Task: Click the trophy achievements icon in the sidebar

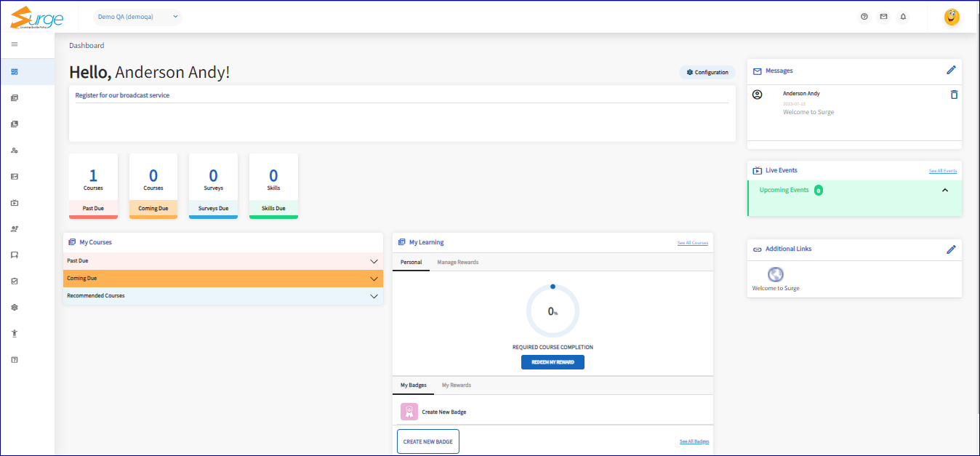Action: 14,333
